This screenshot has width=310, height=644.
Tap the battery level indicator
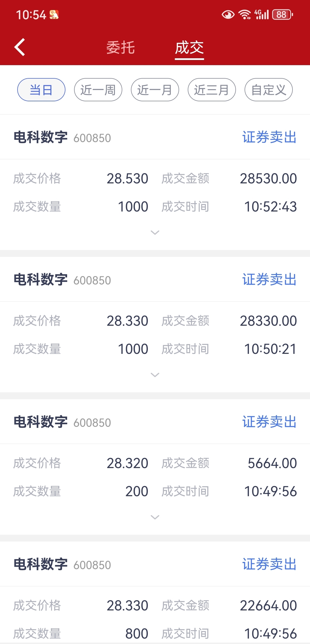click(282, 14)
